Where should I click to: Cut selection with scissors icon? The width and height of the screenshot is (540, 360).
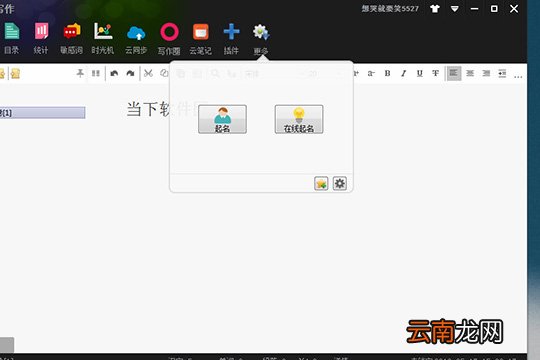[148, 73]
